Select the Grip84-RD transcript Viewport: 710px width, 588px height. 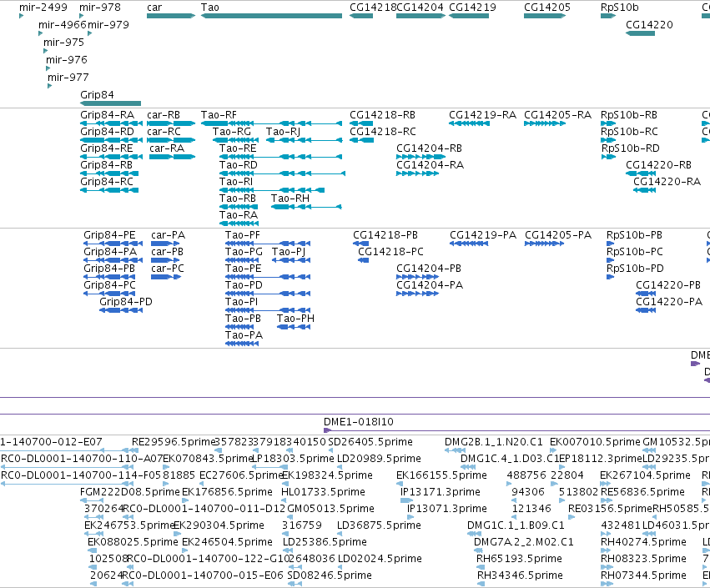coord(112,140)
